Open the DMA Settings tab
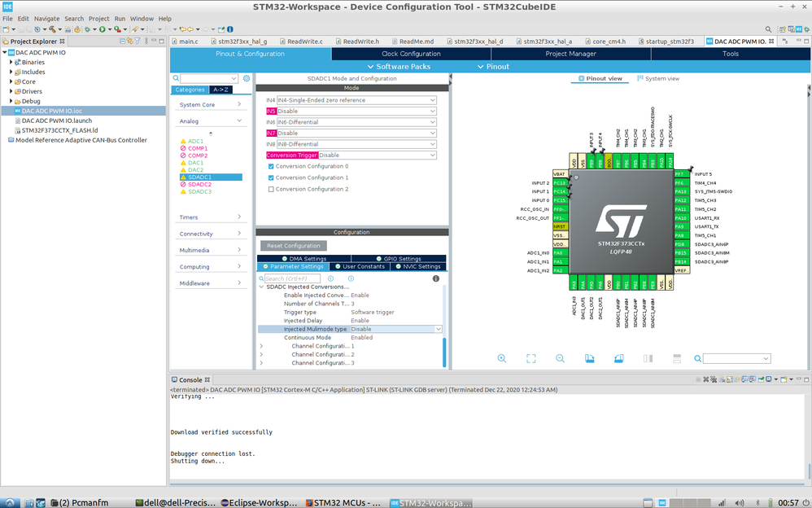 tap(304, 259)
